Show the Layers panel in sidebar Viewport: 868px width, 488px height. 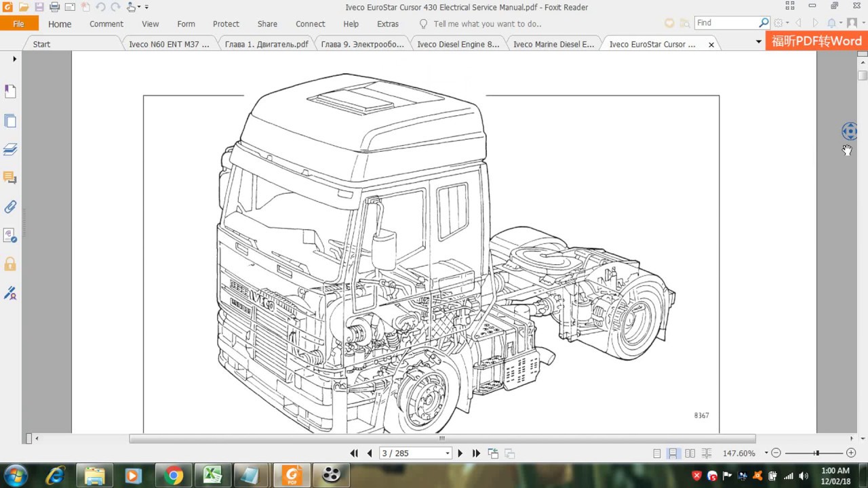point(10,149)
